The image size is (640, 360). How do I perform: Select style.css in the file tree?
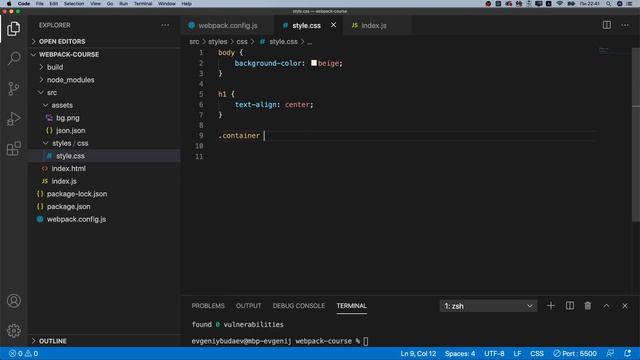[x=104, y=156]
